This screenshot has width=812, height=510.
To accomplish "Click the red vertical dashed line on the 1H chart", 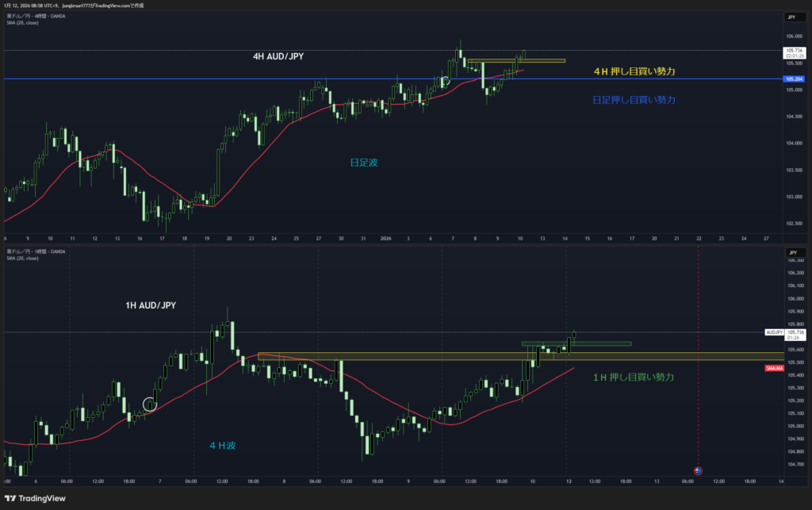I will pos(698,357).
